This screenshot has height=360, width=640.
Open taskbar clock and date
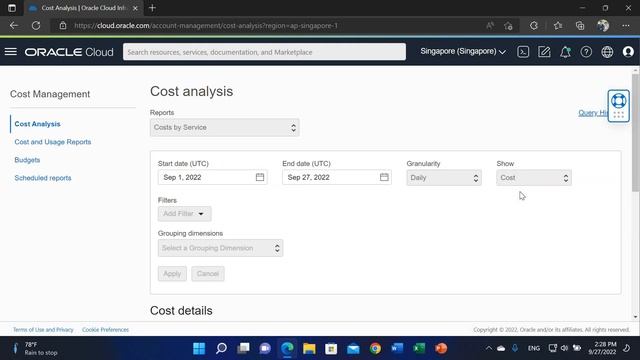602,348
